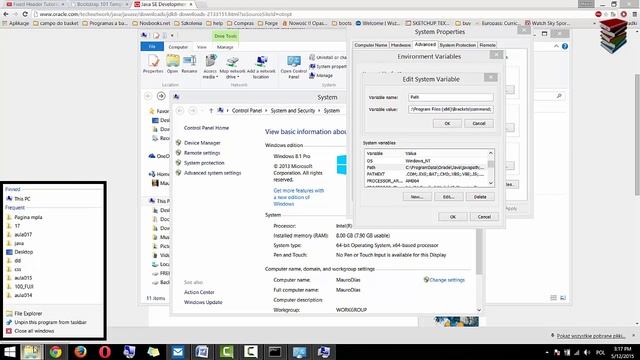Click Edit... under System variables
The width and height of the screenshot is (640, 360).
point(449,197)
